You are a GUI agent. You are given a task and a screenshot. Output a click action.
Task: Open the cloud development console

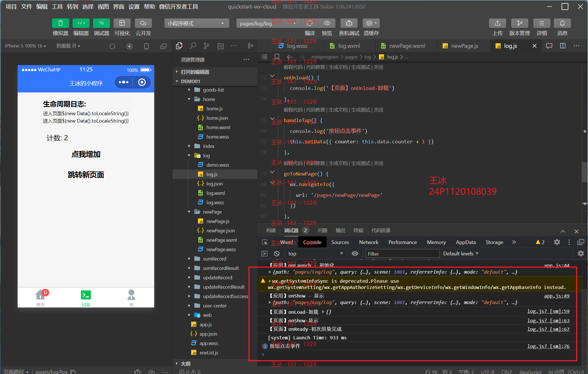pyautogui.click(x=143, y=23)
